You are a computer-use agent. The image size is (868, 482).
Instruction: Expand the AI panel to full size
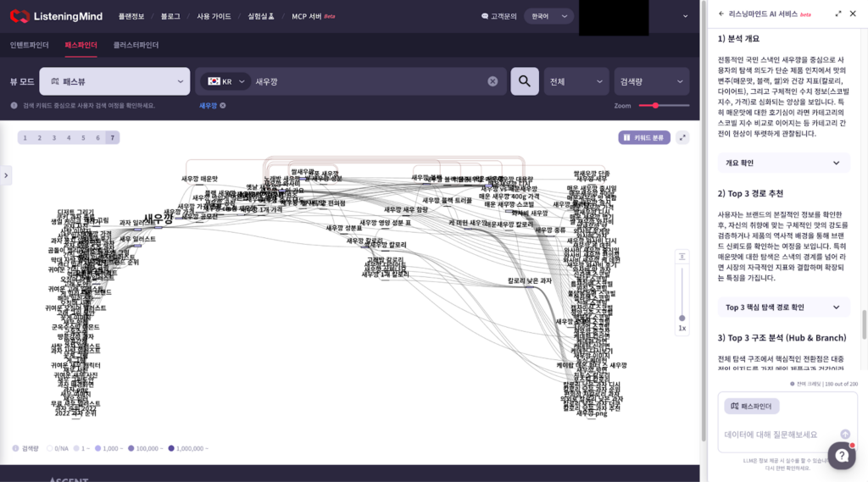(x=838, y=14)
